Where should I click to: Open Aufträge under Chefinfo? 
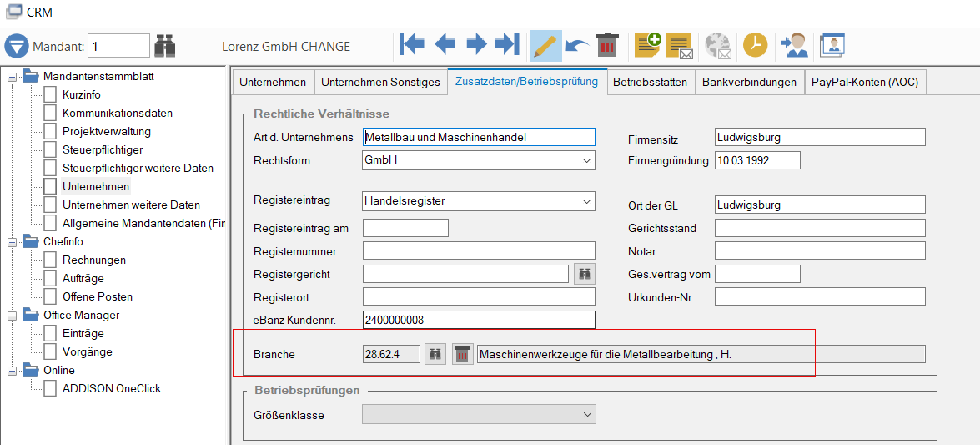point(83,279)
